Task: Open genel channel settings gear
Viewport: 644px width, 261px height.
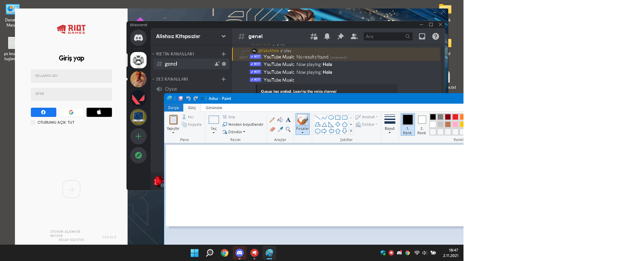Action: (224, 64)
